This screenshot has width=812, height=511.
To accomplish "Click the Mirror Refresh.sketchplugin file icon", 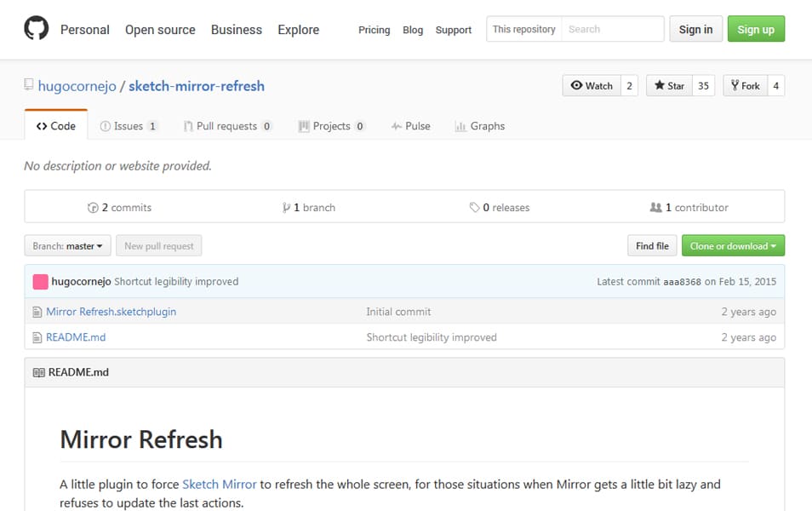I will 37,312.
